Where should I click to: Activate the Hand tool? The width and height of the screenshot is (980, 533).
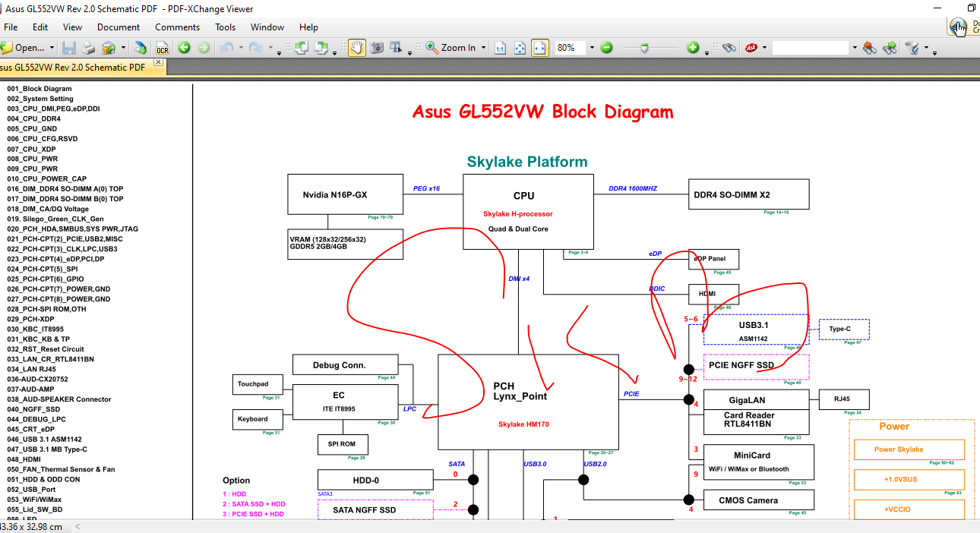point(357,47)
